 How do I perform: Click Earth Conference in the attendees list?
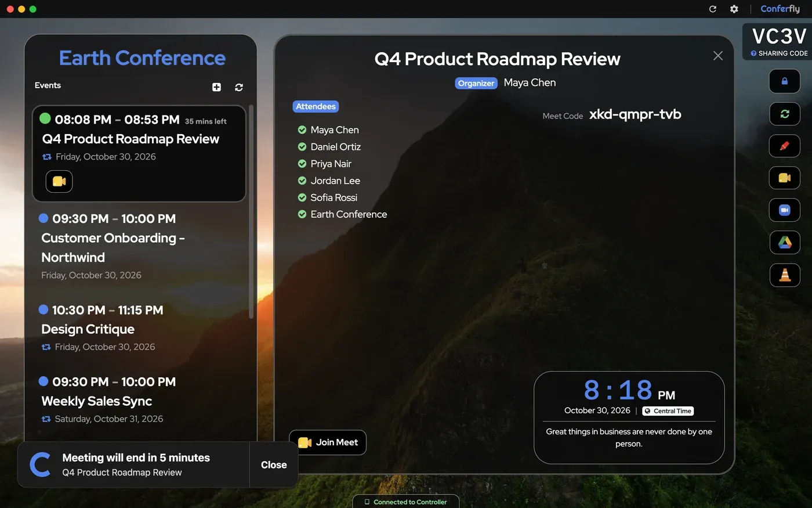349,214
